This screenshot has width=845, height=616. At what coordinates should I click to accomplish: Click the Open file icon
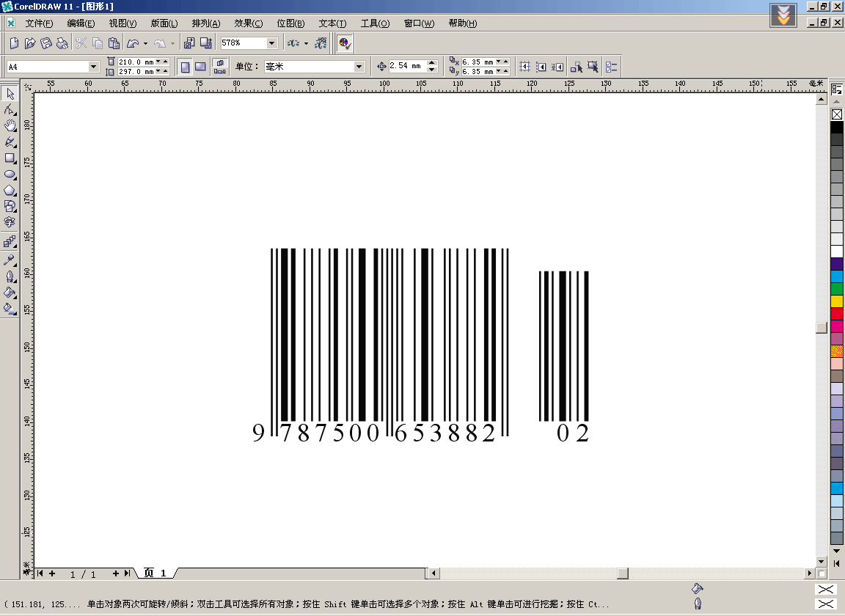point(30,43)
